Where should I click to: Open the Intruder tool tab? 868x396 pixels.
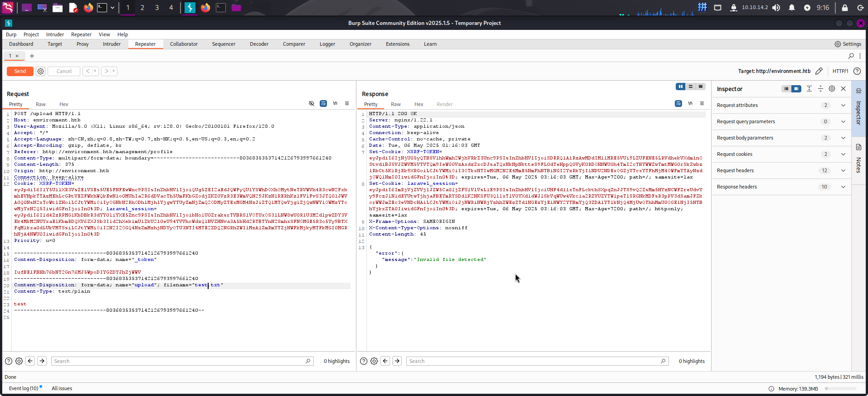coord(112,44)
